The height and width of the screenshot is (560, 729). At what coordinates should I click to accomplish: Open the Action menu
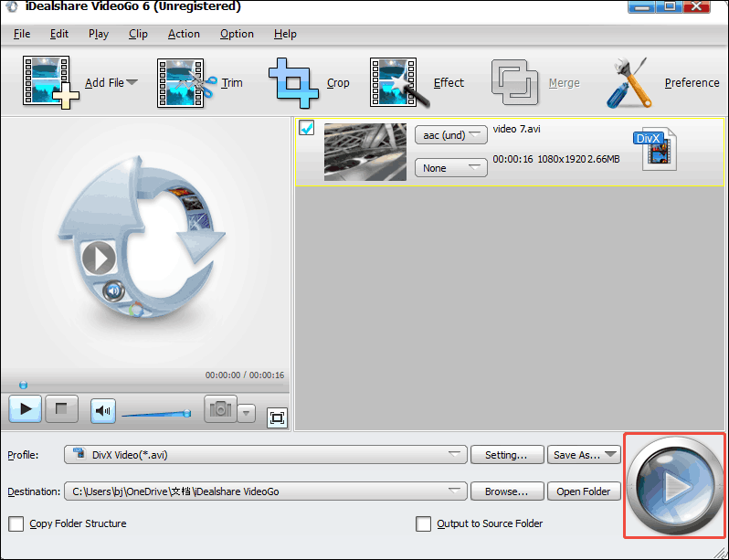(184, 34)
